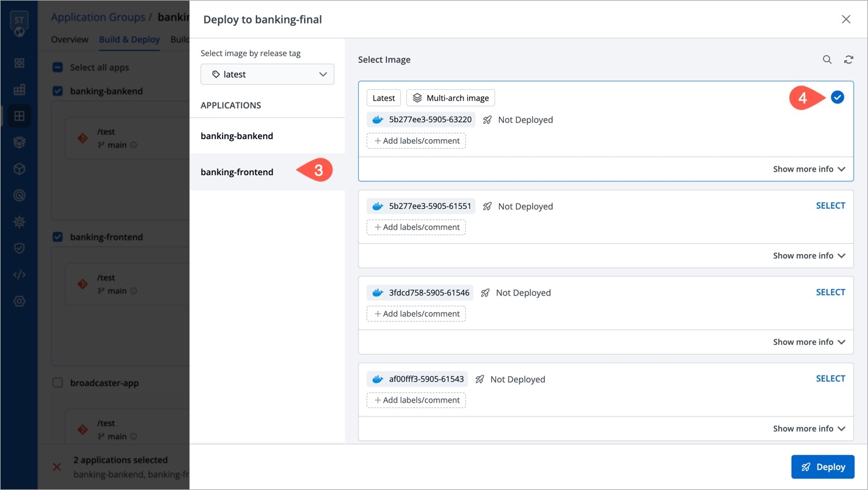Add labels/comment to image 5b277ee3-5905-63220
Viewport: 868px width, 490px height.
(x=416, y=141)
